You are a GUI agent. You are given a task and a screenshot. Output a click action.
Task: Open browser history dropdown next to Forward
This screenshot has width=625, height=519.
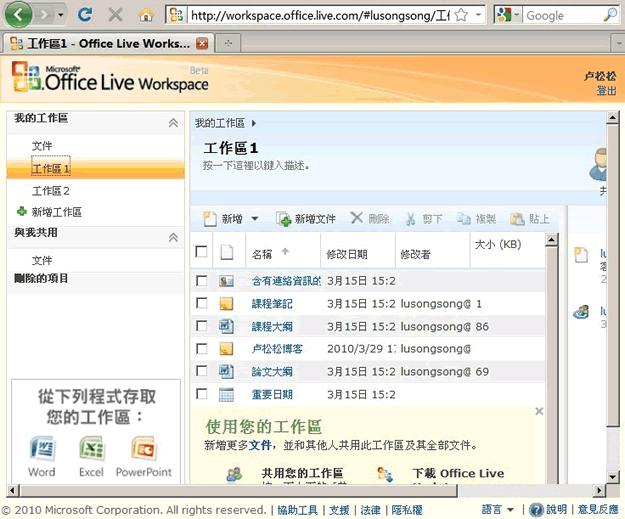[x=61, y=15]
